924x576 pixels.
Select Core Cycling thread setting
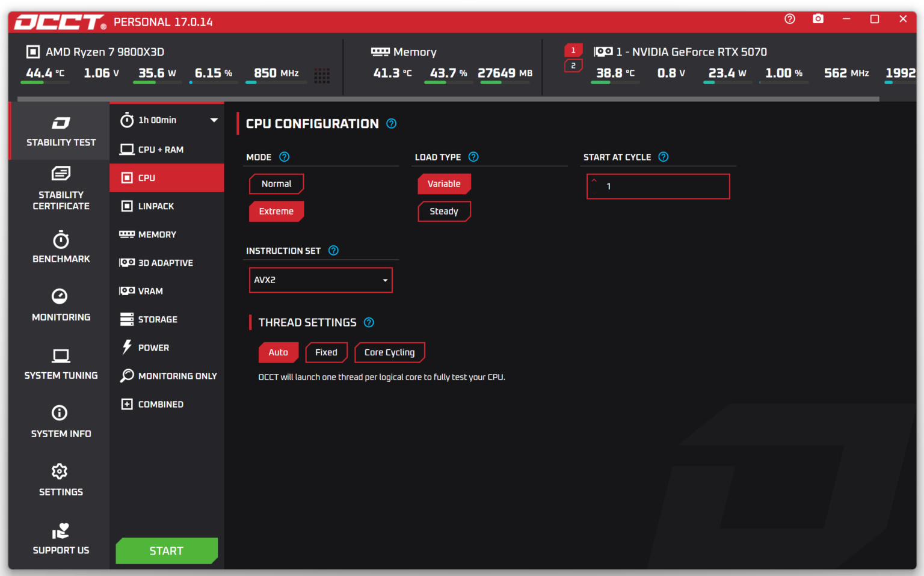coord(390,352)
